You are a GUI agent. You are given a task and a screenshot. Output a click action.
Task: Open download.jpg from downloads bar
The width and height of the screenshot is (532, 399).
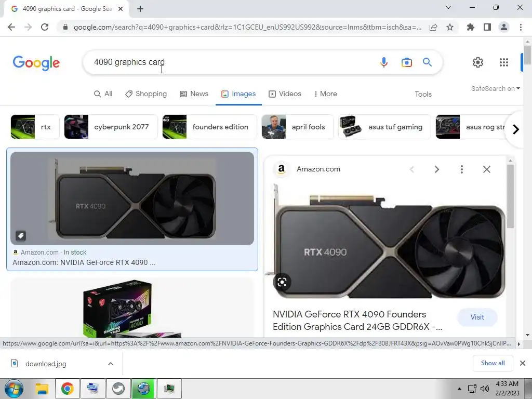(46, 364)
